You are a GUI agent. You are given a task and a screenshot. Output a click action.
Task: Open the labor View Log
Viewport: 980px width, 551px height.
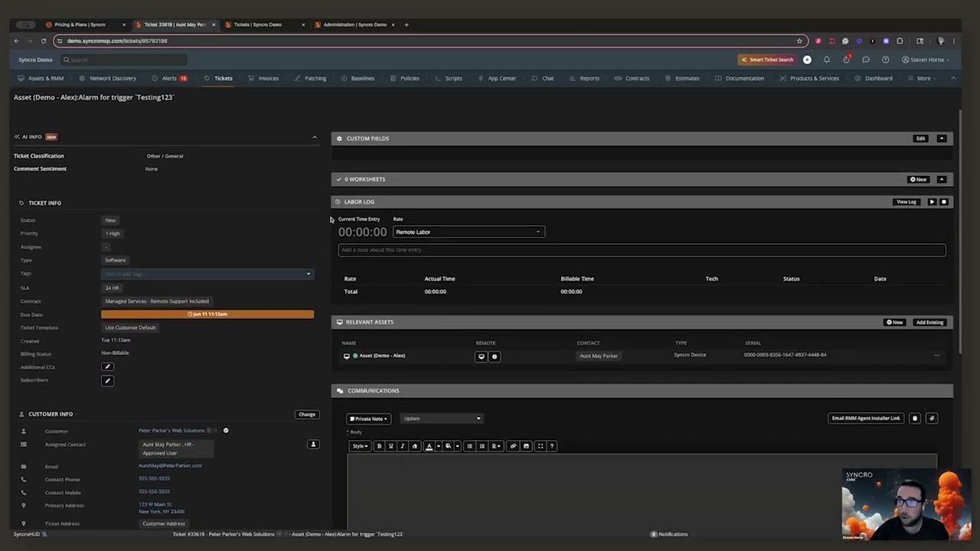tap(906, 202)
